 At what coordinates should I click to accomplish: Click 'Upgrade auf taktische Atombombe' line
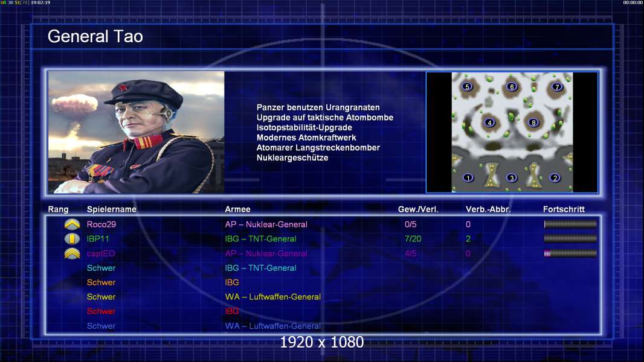click(324, 117)
